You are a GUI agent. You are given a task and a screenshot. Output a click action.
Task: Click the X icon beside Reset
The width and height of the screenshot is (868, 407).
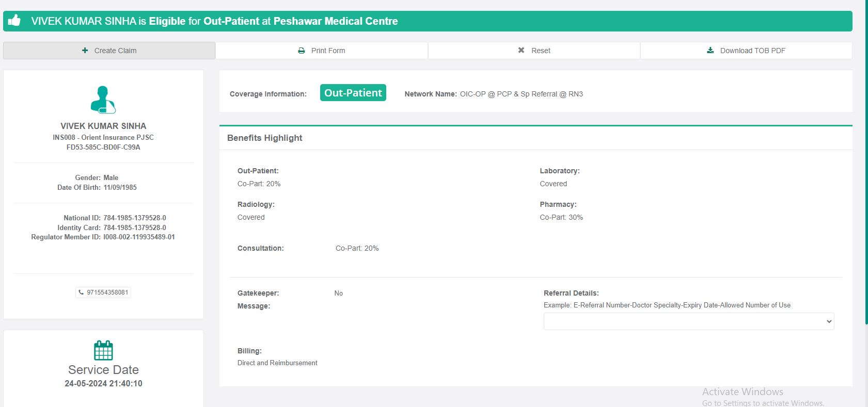[x=521, y=50]
